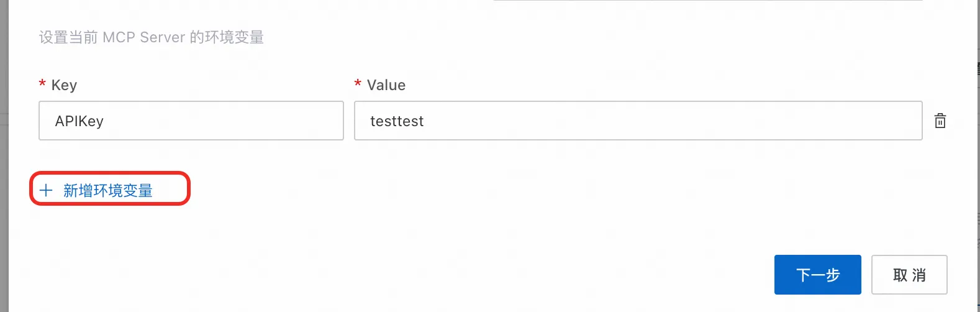Viewport: 980px width, 312px height.
Task: Click the 下一步 label text on blue button
Action: tap(818, 275)
